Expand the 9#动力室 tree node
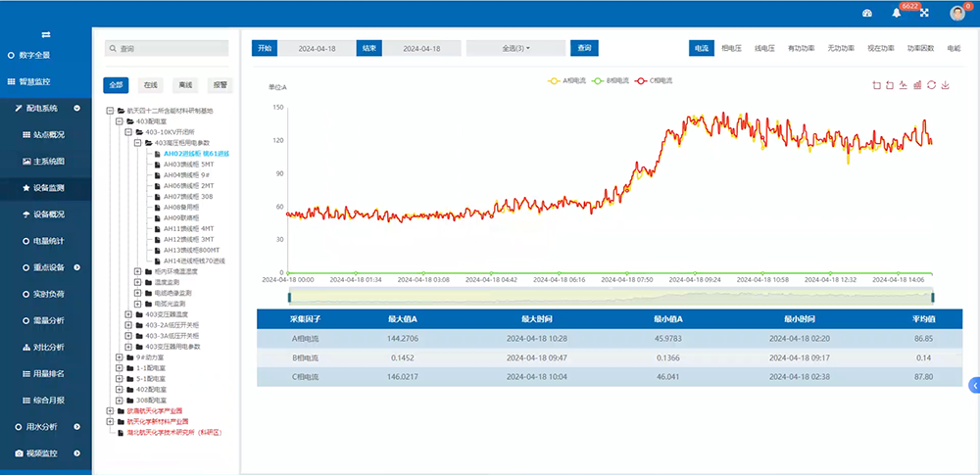This screenshot has width=980, height=475. click(x=120, y=357)
